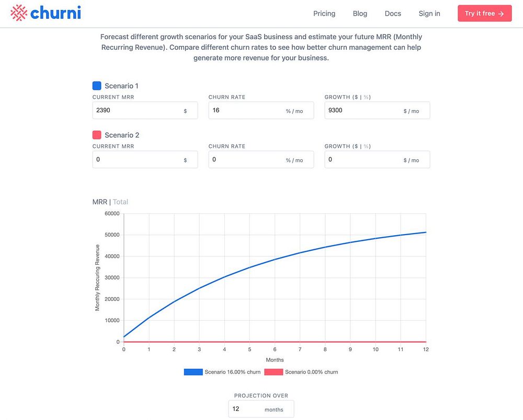Click the Try it free button

click(484, 14)
